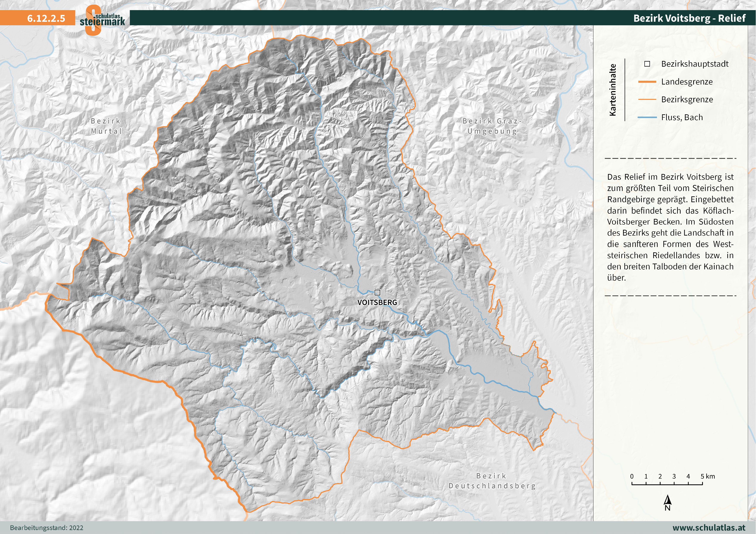The height and width of the screenshot is (534, 756).
Task: Click the Bezirkshauptstadt legend square symbol
Action: 647,64
